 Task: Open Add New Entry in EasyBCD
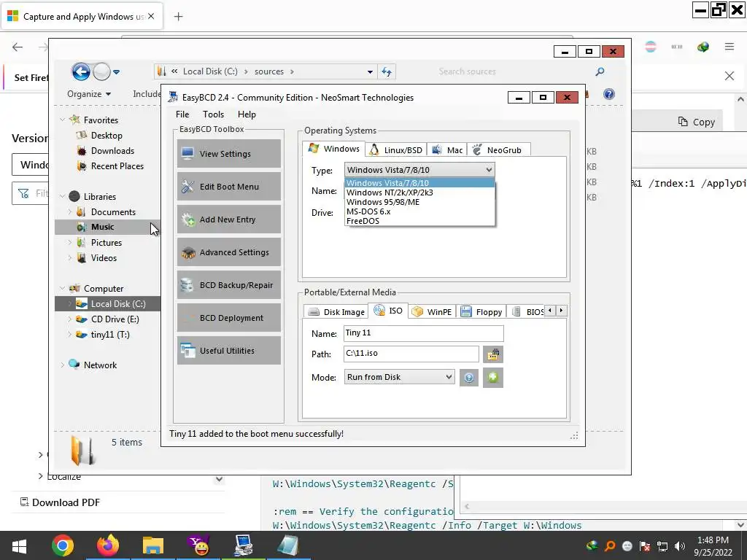coord(228,219)
